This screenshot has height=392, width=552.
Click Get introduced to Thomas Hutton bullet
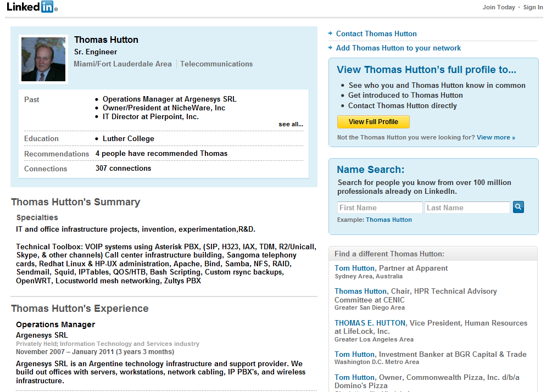[405, 96]
